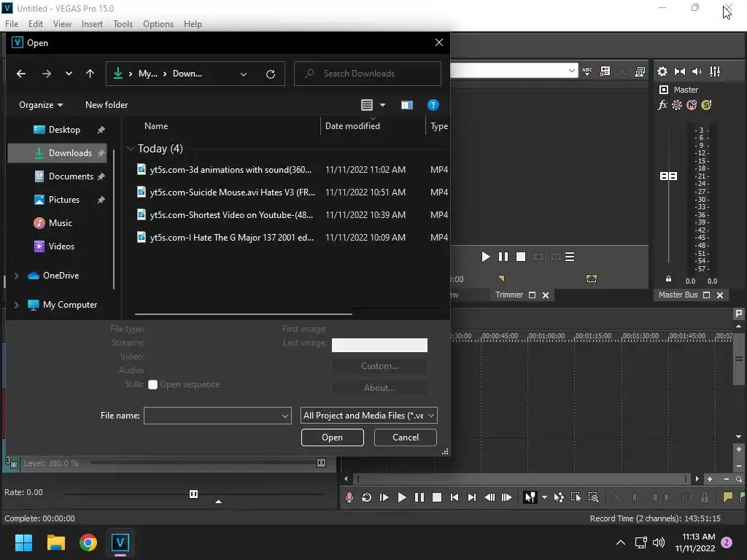Screen dimensions: 747x560
Task: Open the Insert menu
Action: click(92, 24)
